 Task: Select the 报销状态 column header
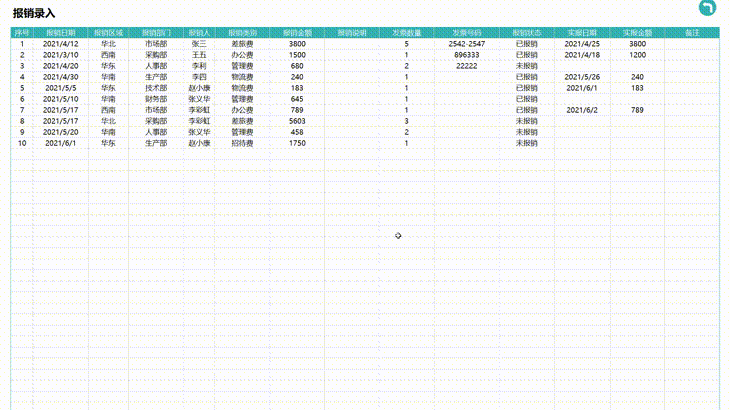pos(527,33)
